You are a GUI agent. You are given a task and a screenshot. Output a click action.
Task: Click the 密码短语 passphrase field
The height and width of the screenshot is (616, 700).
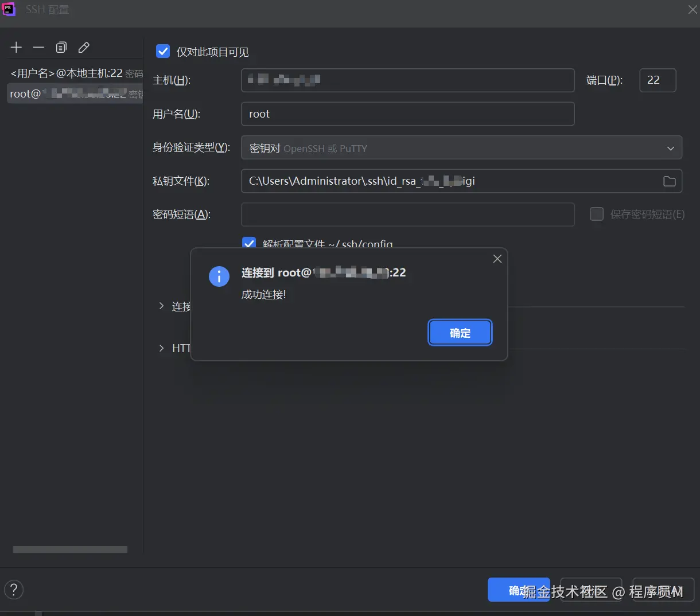[408, 215]
